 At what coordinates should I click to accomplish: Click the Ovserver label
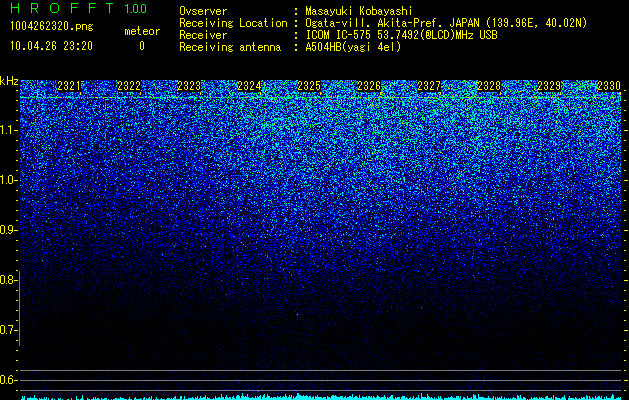[203, 11]
